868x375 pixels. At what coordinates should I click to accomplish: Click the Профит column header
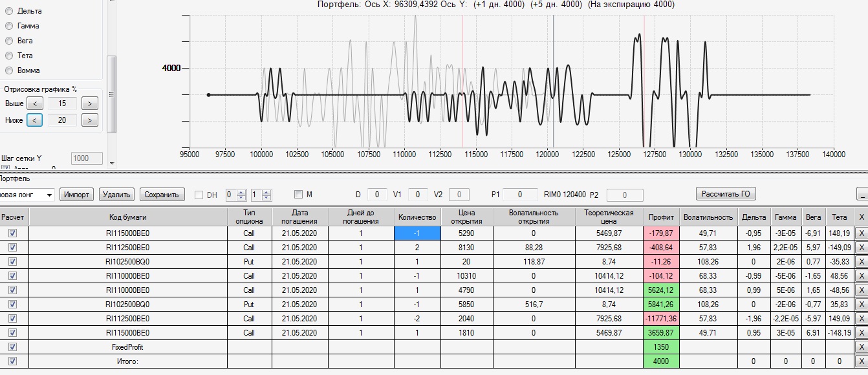661,217
